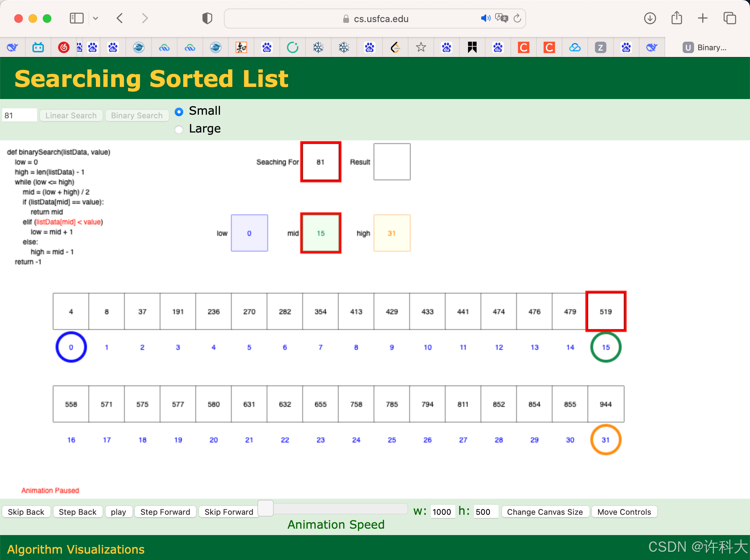Image resolution: width=750 pixels, height=560 pixels.
Task: Open the downloads icon
Action: 650,18
